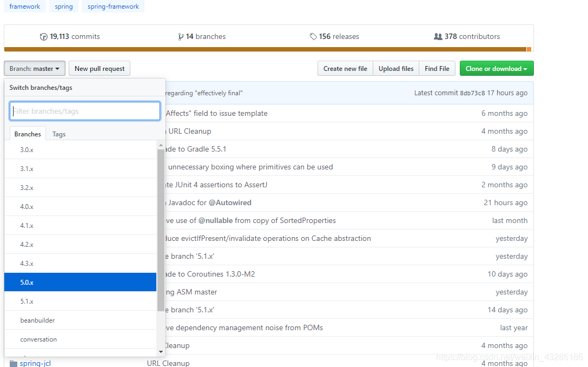
Task: Click the language breakdown color bar
Action: (x=268, y=49)
